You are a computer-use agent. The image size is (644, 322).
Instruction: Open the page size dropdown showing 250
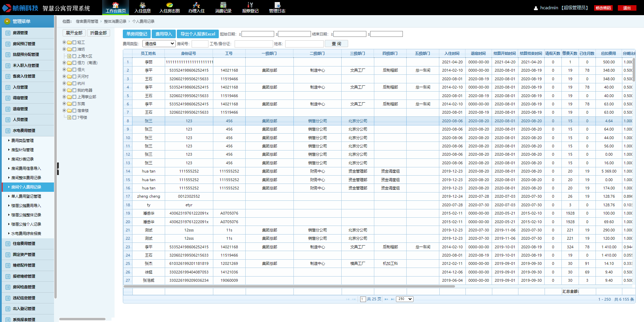405,299
